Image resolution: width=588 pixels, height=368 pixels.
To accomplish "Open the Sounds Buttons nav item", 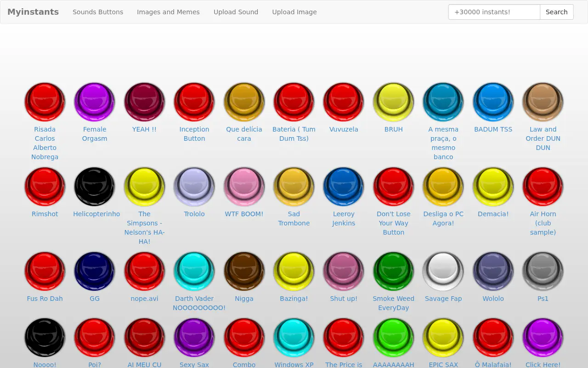I will [98, 12].
